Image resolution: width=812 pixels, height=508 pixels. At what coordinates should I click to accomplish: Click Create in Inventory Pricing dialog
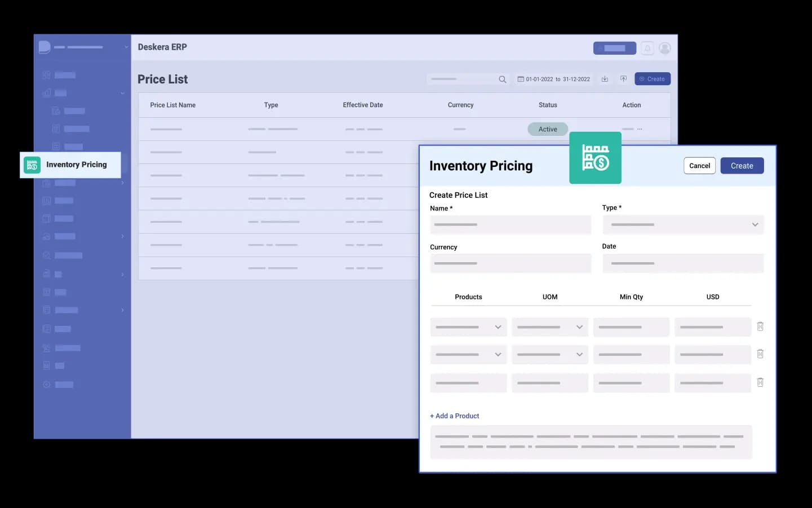[742, 166]
